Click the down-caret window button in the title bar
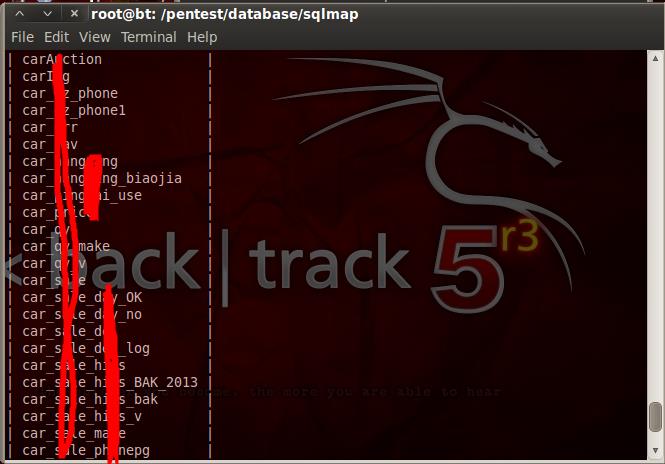The image size is (665, 464). [48, 14]
